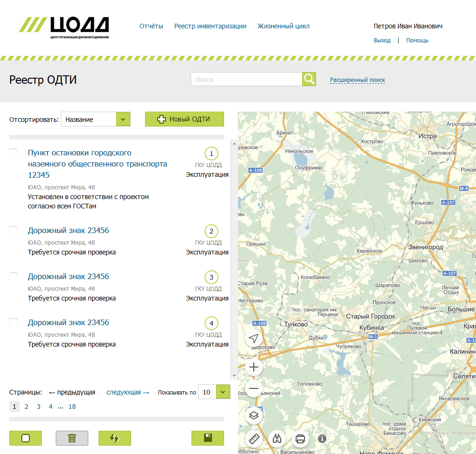
Task: Print the map using printer icon
Action: 300,439
